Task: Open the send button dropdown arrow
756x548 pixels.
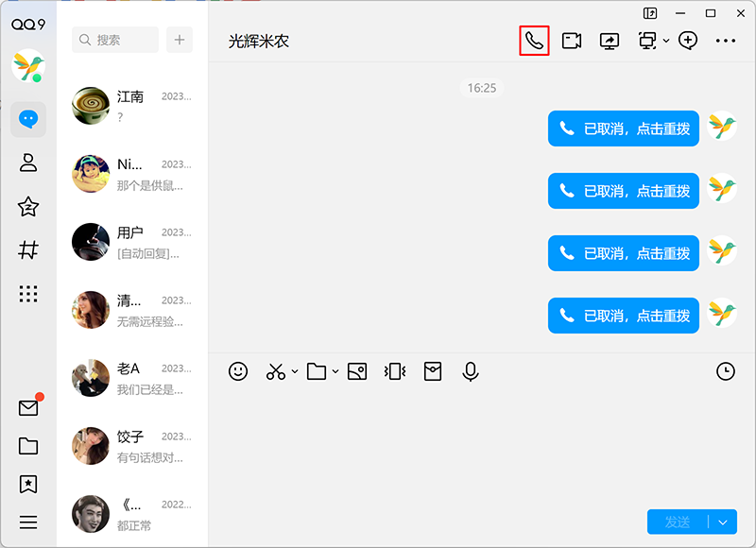Action: point(724,522)
